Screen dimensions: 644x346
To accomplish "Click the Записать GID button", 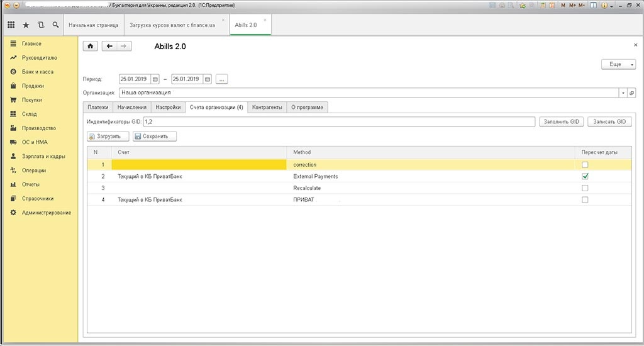I will [609, 121].
